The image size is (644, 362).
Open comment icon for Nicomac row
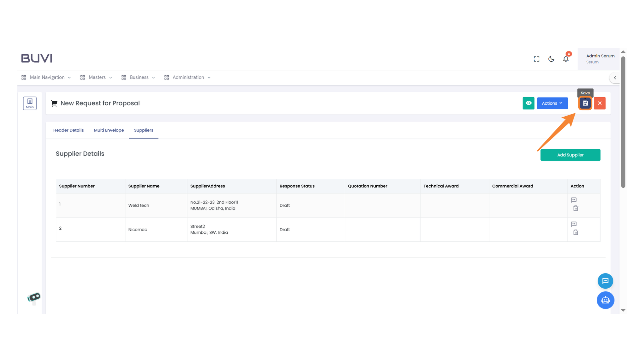coord(574,224)
